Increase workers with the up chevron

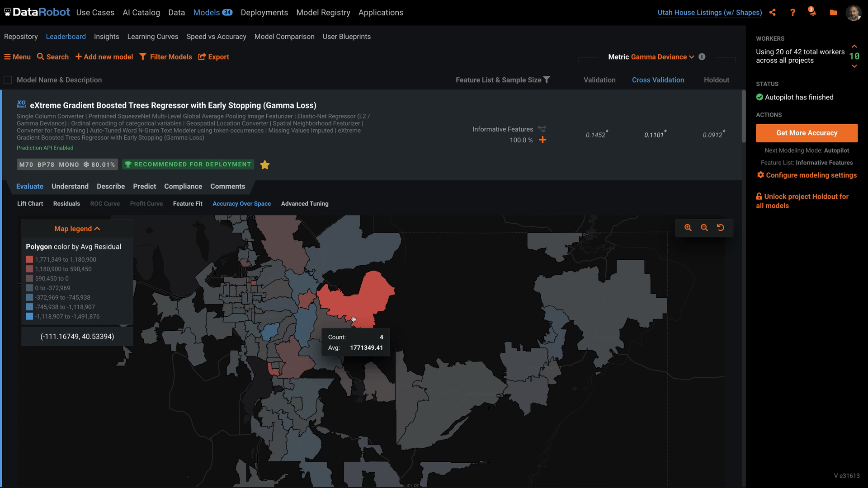coord(854,46)
